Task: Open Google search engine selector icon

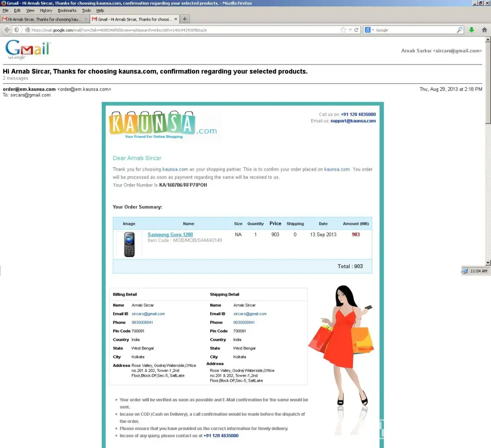Action: (369, 30)
